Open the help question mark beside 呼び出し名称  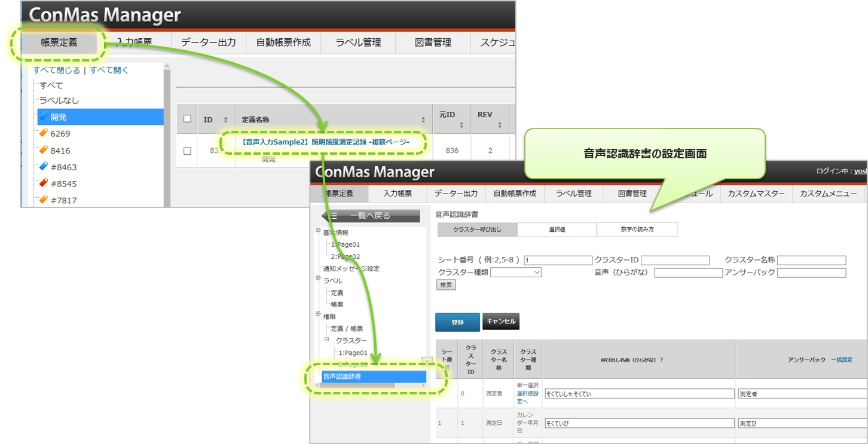pyautogui.click(x=661, y=360)
